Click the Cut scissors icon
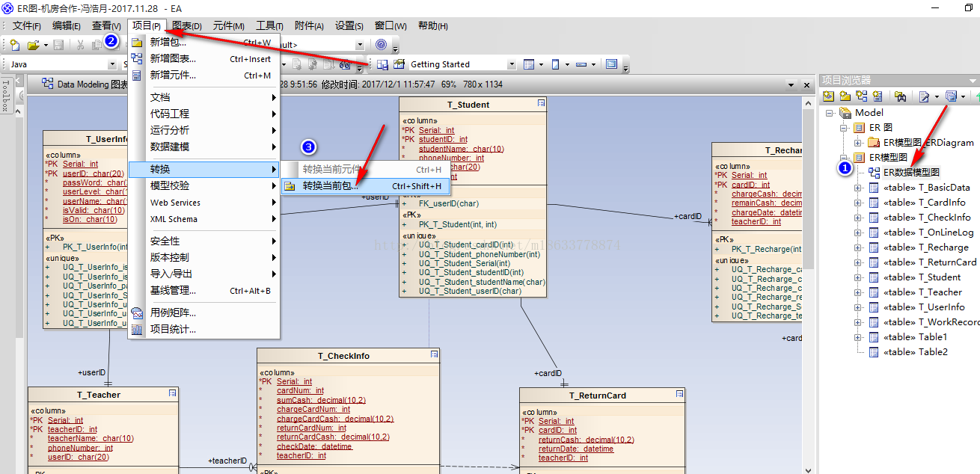The height and width of the screenshot is (474, 980). [80, 45]
